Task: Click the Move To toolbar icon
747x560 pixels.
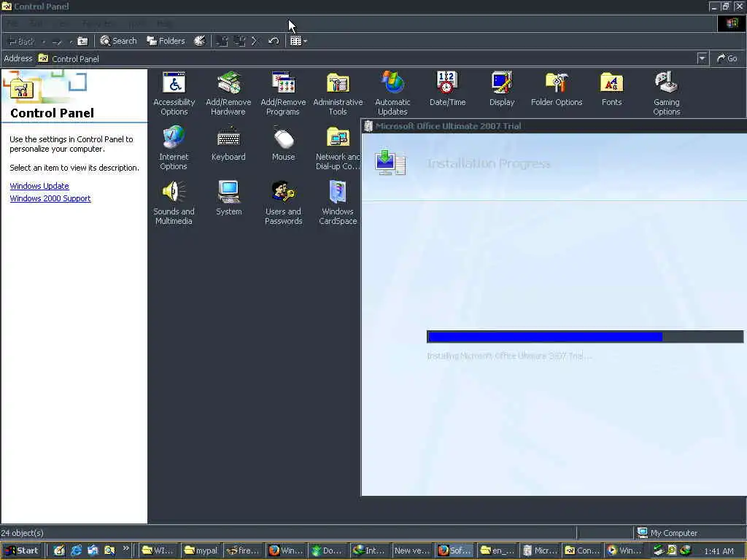Action: tap(222, 42)
